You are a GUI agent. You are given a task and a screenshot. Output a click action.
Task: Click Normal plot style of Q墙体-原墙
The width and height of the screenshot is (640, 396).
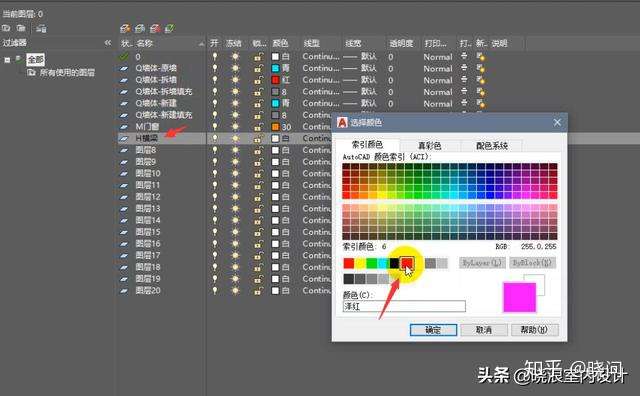[x=438, y=69]
